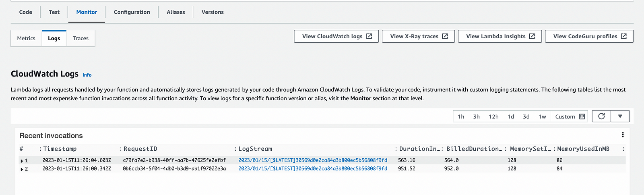Click View CodeGuru profiles button

click(x=589, y=36)
